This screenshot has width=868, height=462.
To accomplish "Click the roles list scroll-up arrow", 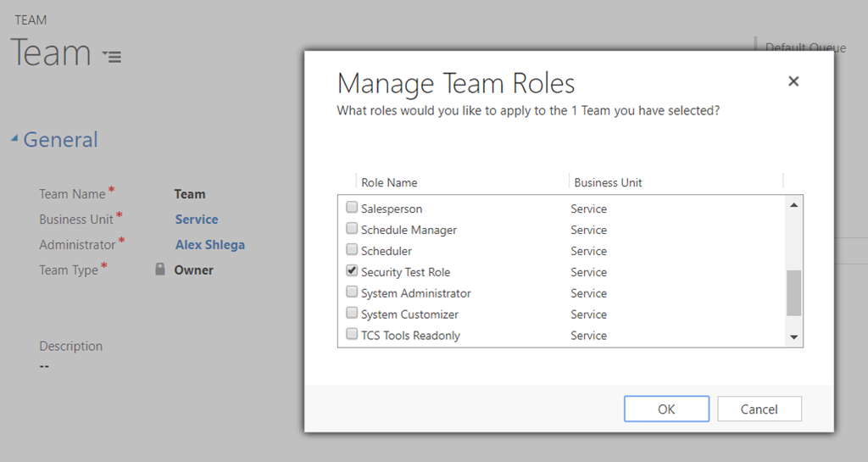I will (793, 205).
